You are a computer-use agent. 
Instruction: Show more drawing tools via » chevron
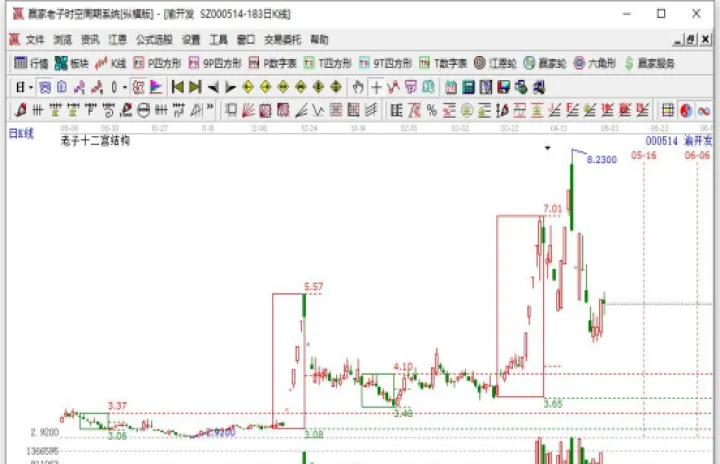pos(210,108)
